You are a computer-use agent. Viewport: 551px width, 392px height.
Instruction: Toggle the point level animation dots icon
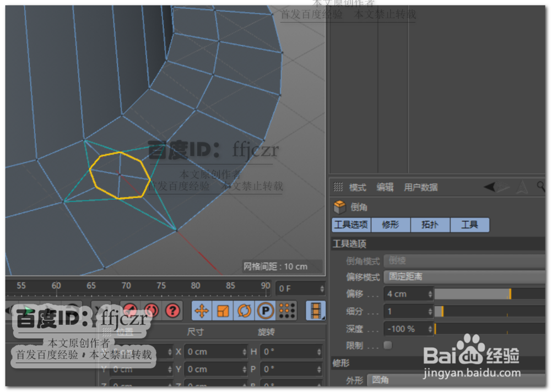point(287,311)
